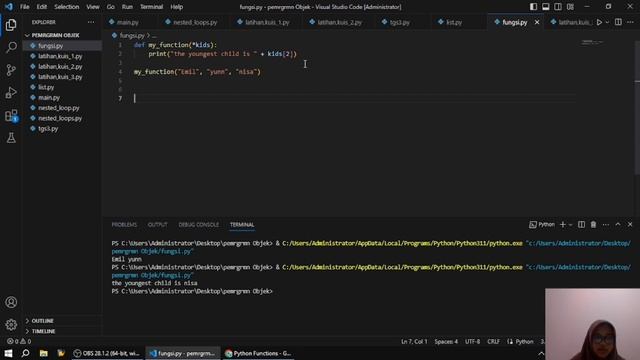Kill terminal with trash icon
Image resolution: width=640 pixels, height=360 pixels.
pos(593,224)
